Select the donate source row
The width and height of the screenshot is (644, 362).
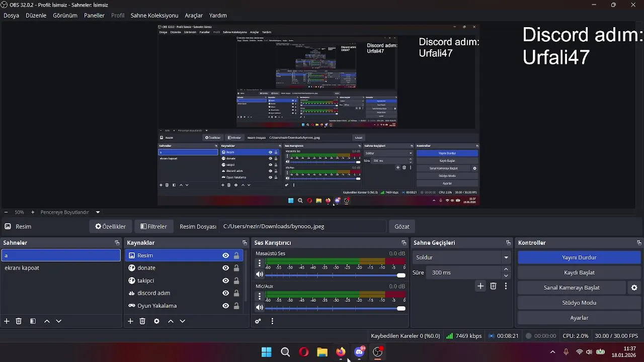(184, 268)
